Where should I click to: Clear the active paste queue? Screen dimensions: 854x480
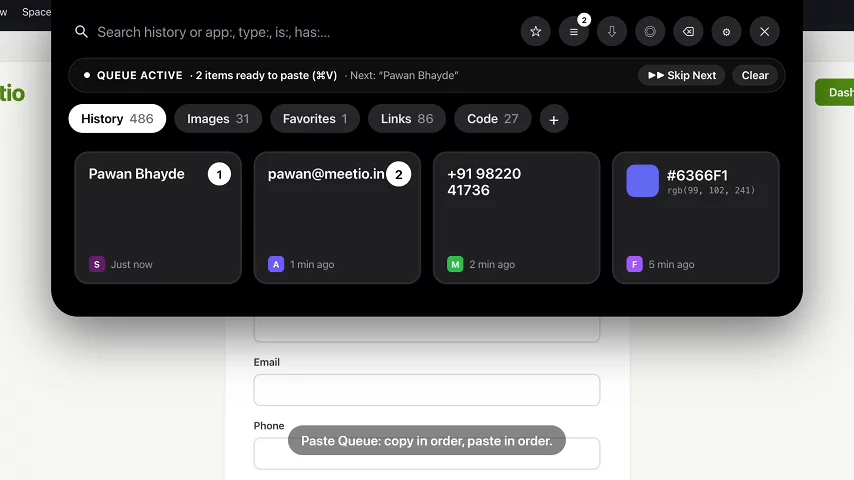point(755,75)
